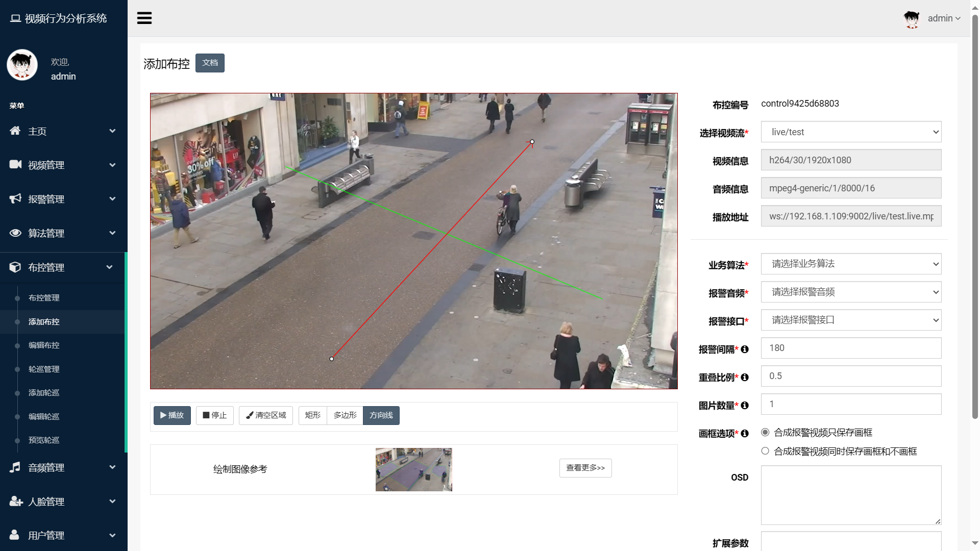Switch drawing mode to 矩形
The width and height of the screenshot is (980, 551).
[x=312, y=415]
